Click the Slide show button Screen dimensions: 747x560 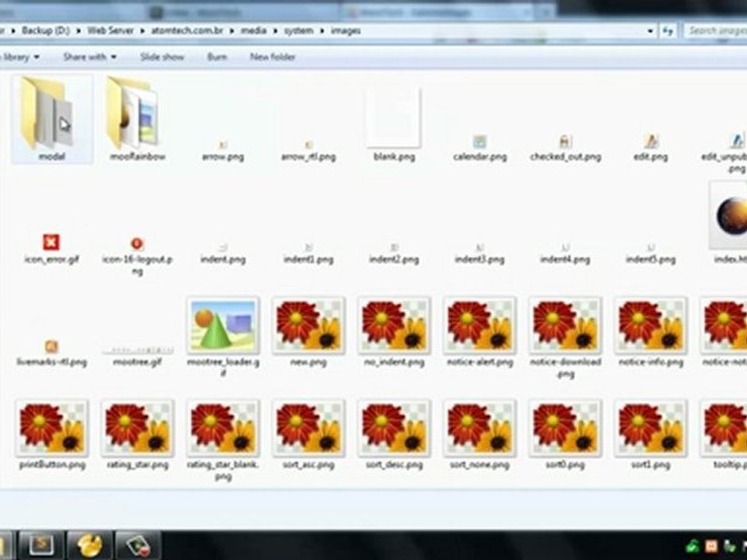click(x=162, y=57)
